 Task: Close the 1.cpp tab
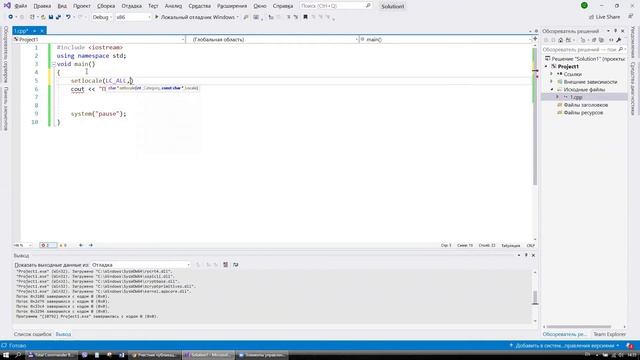42,31
